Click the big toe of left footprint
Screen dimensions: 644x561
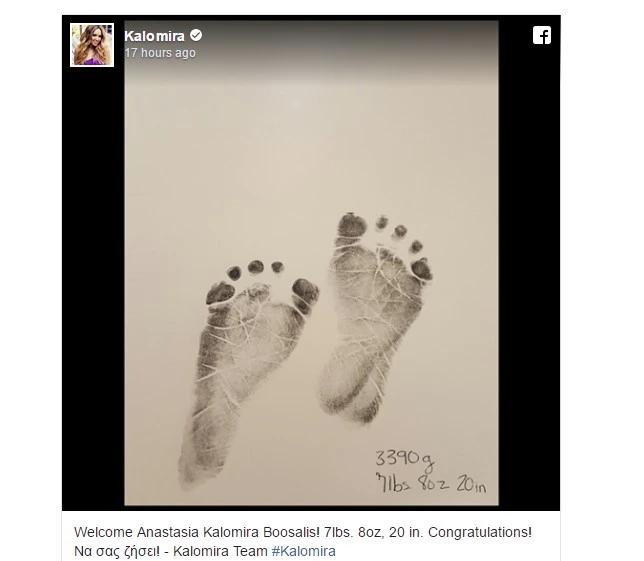[x=305, y=293]
